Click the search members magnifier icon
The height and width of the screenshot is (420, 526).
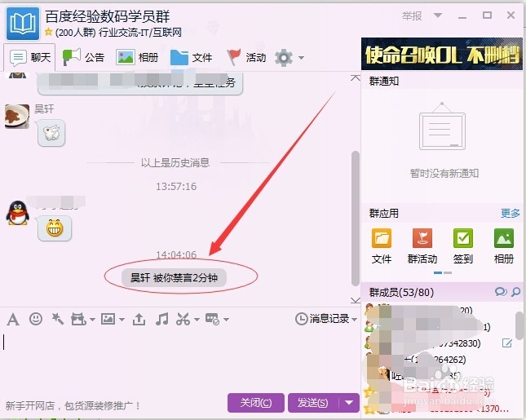515,292
